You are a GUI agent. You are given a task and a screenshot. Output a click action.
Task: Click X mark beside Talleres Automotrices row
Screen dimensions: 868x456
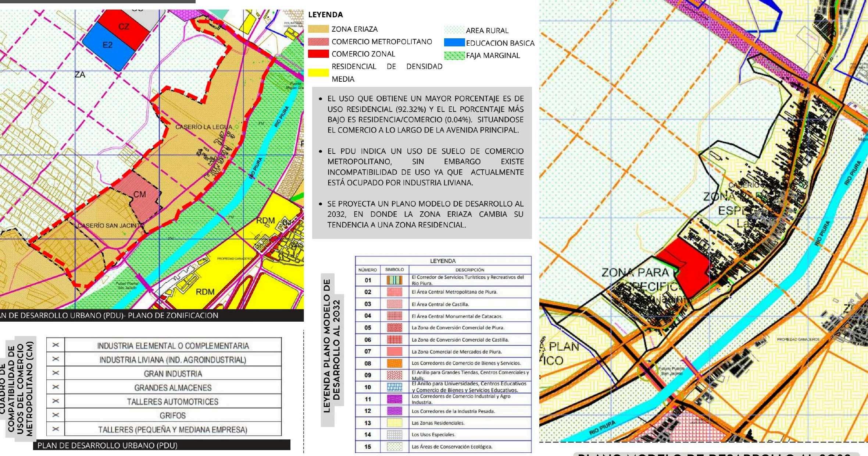coord(56,401)
